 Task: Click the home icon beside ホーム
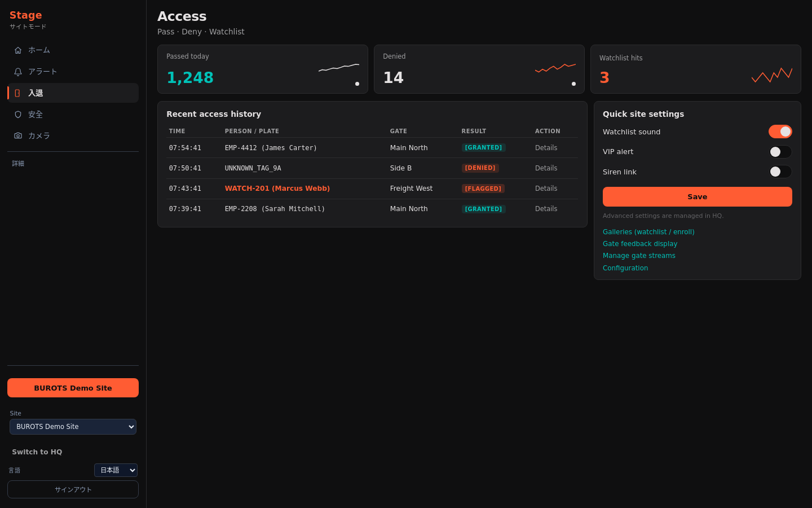click(18, 50)
